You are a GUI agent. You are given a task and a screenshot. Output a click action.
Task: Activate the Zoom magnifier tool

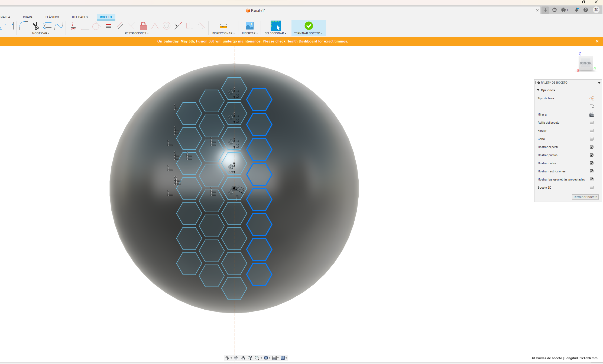click(250, 358)
